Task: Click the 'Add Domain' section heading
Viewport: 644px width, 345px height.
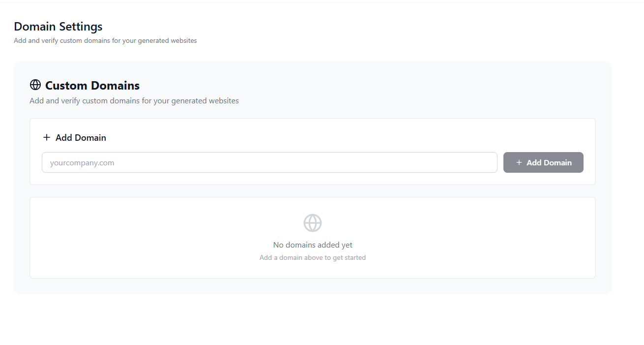Action: [x=81, y=137]
